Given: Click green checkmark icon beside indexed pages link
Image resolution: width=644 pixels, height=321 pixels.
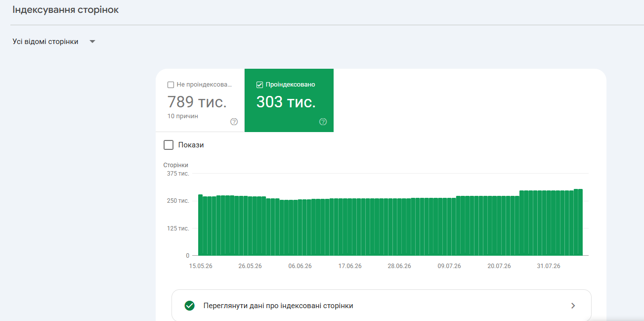Looking at the screenshot, I should (x=189, y=306).
